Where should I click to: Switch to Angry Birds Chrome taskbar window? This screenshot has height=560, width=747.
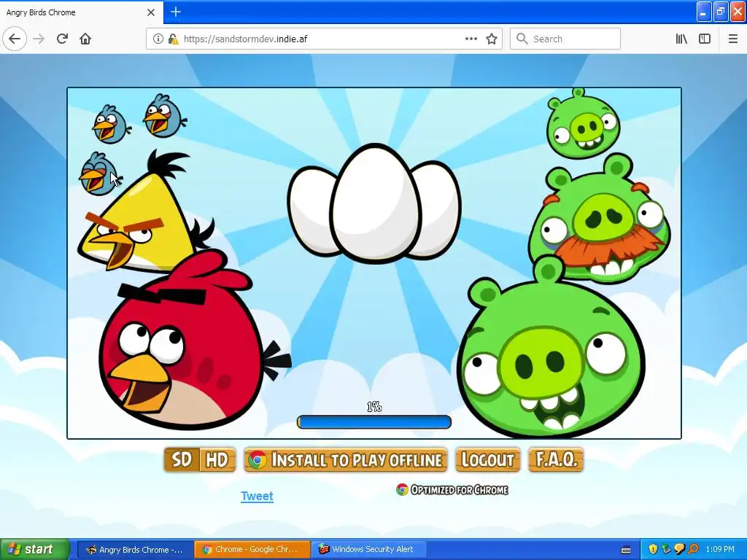click(135, 550)
